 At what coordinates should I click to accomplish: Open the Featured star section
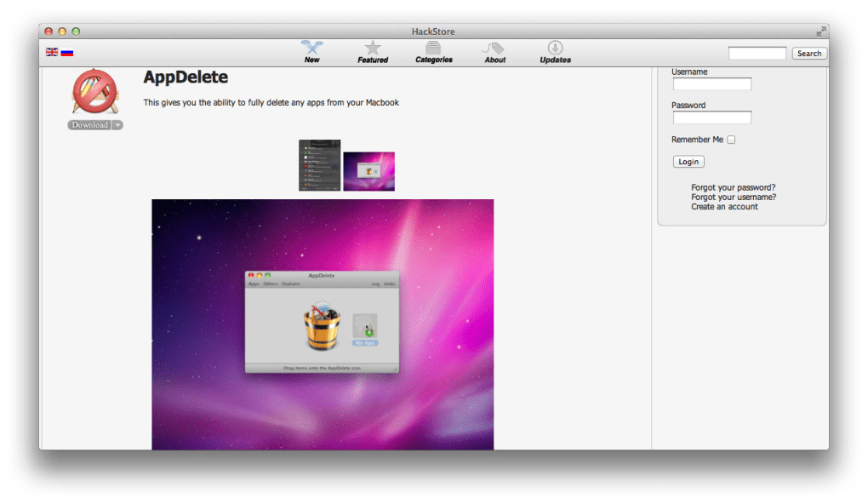point(373,52)
